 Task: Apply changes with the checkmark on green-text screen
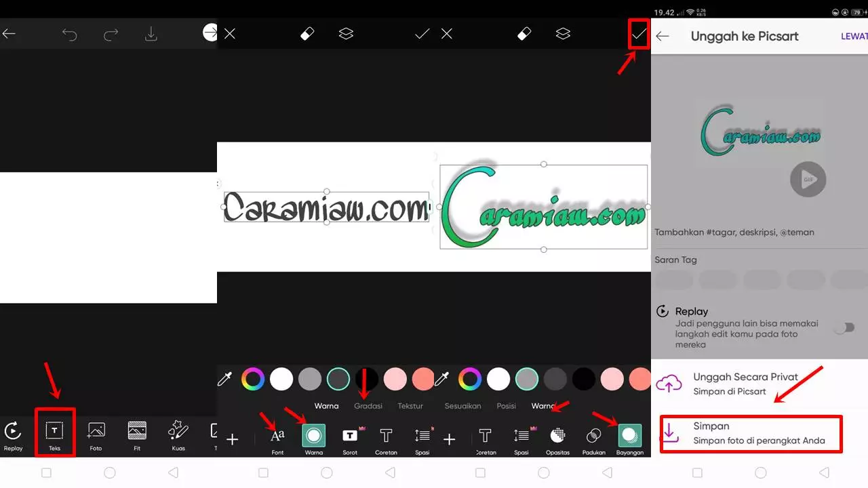639,33
